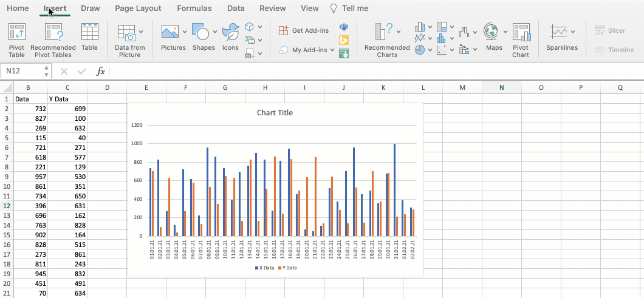Image resolution: width=644 pixels, height=298 pixels.
Task: Expand the Maps chart dropdown
Action: [505, 32]
